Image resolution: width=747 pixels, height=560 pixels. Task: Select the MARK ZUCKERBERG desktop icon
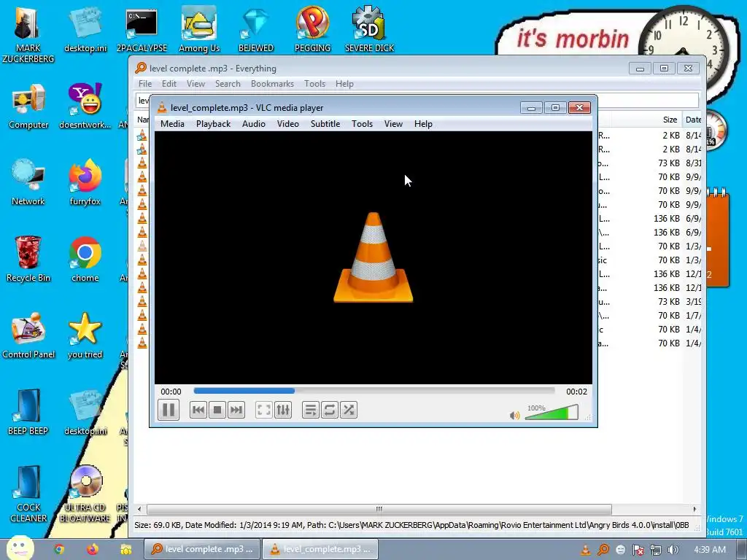coord(28,35)
